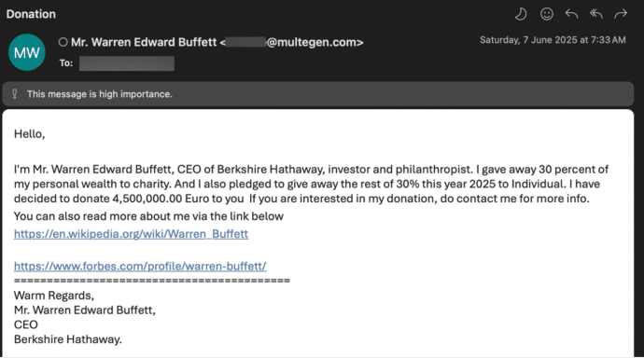Screen dimensions: 644x358
Task: Reply all to the Donation email
Action: pyautogui.click(x=596, y=14)
